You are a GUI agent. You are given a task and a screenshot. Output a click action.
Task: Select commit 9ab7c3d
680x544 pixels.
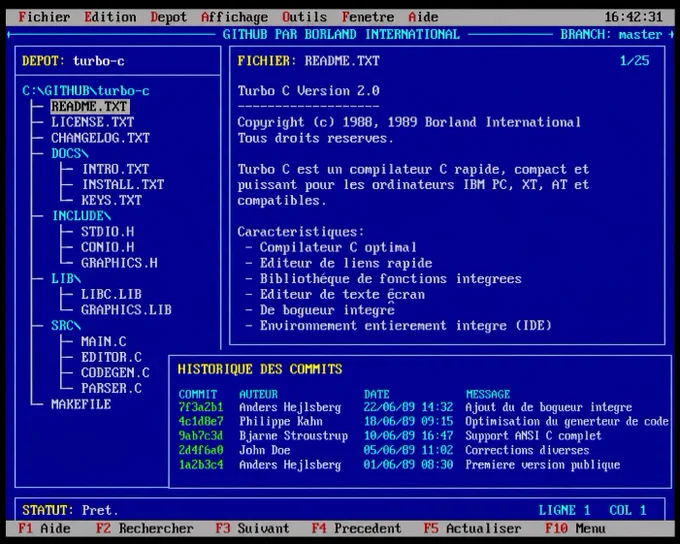click(201, 436)
